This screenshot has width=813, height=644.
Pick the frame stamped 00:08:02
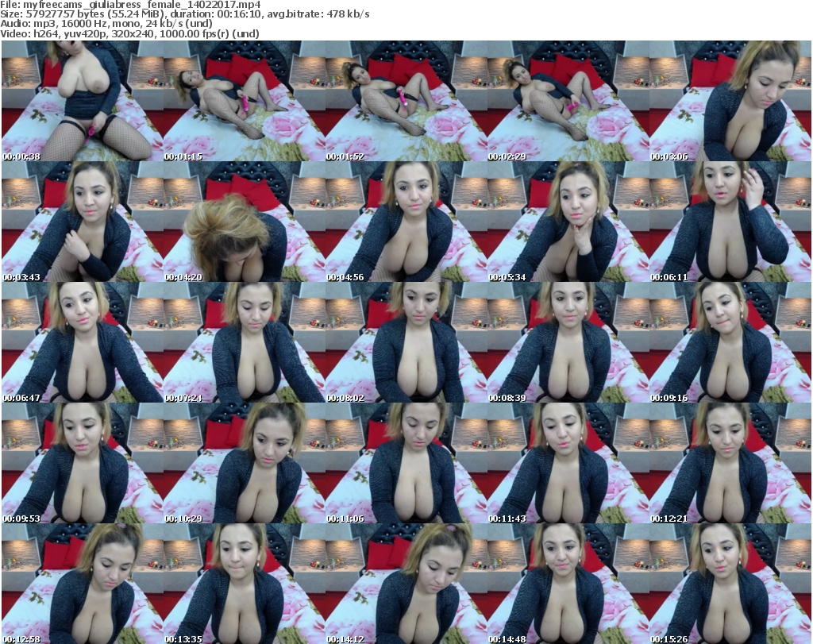point(406,342)
